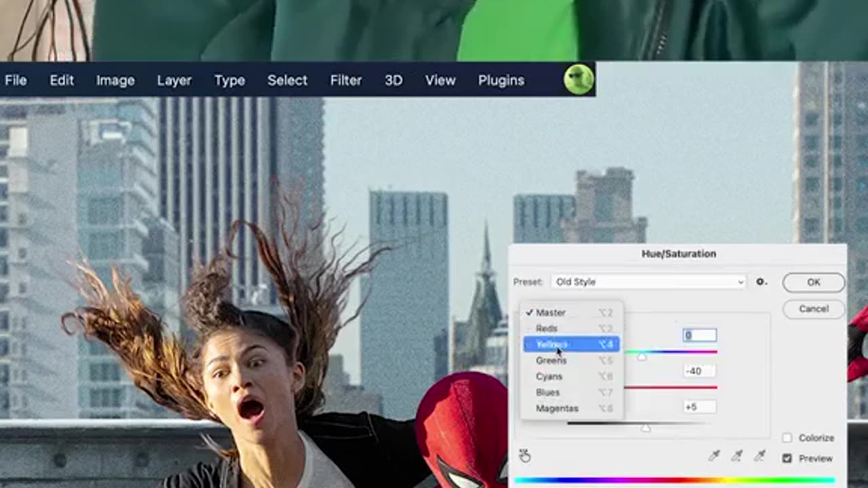Screen dimensions: 868x488
Task: Choose Yellows in the channel list
Action: [571, 344]
